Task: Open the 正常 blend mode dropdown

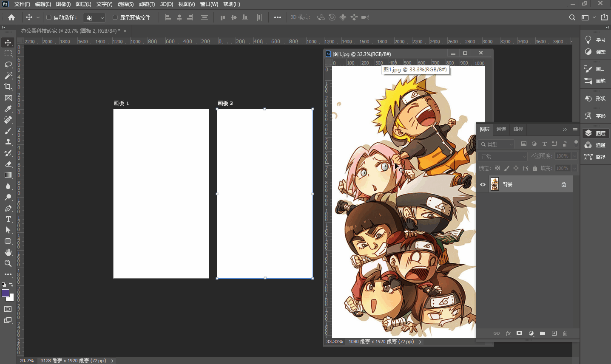Action: (x=503, y=157)
